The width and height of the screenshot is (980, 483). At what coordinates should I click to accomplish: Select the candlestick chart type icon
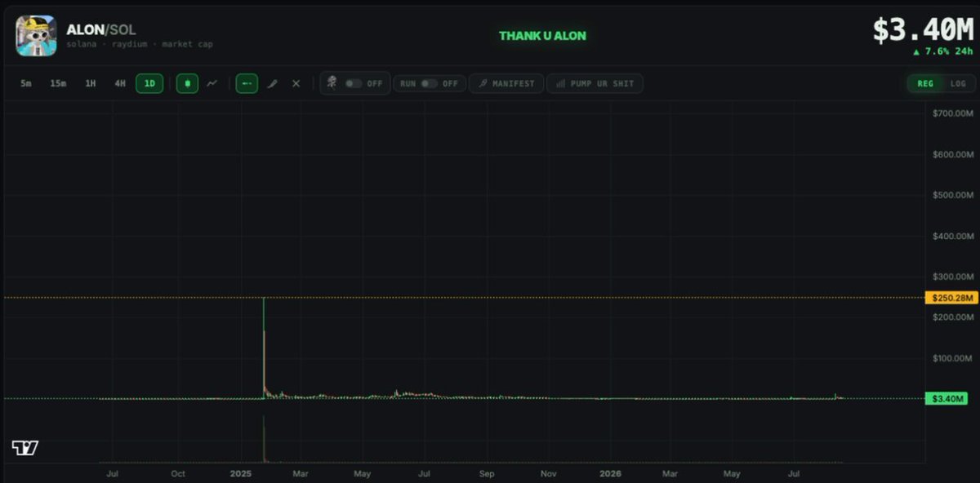(187, 83)
